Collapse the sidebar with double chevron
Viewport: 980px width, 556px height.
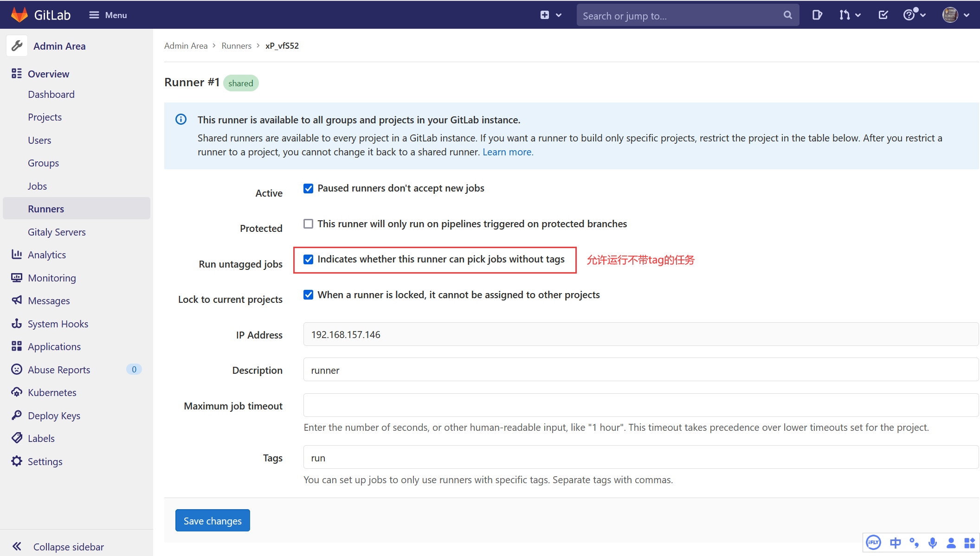[17, 546]
